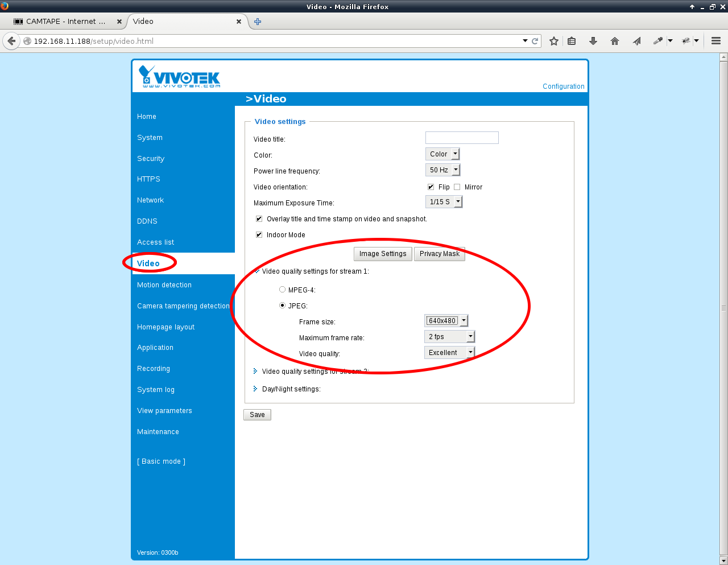Toggle the Mirror checkbox
Image resolution: width=728 pixels, height=565 pixels.
click(457, 187)
